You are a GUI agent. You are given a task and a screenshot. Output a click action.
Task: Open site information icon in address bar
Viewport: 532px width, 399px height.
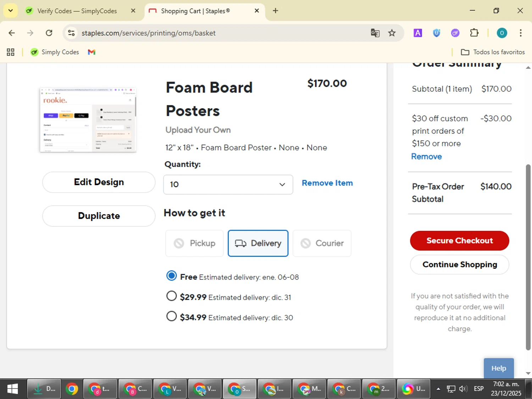[x=71, y=33]
